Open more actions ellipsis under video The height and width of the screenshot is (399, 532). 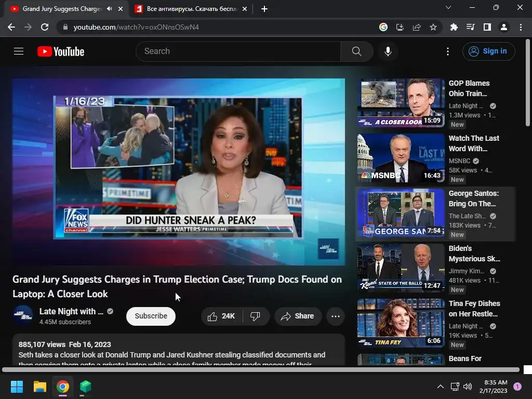336,316
